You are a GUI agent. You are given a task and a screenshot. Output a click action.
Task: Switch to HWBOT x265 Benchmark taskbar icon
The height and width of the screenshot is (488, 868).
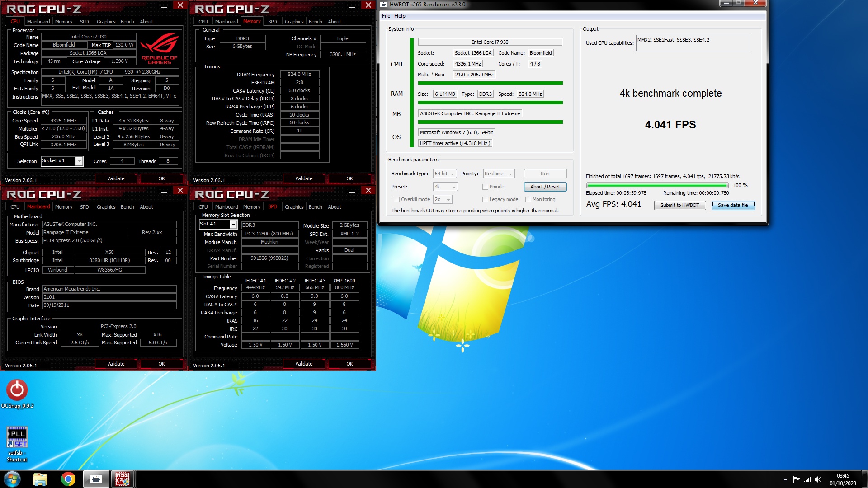pyautogui.click(x=96, y=479)
